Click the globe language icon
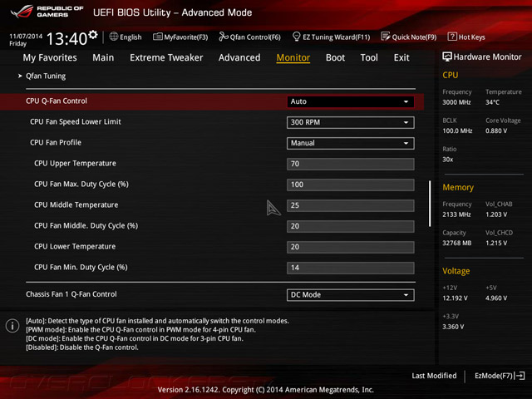Screen dimensions: 532x399 (x=114, y=37)
